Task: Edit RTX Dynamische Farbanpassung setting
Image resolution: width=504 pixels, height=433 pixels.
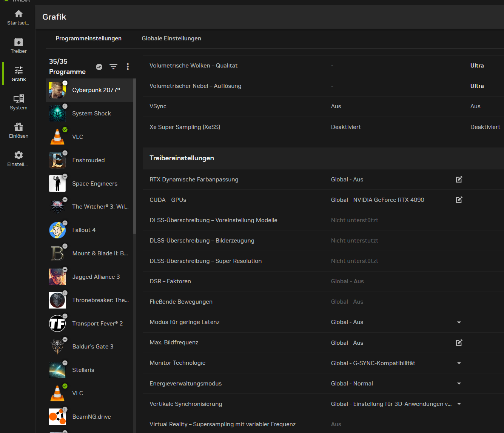Action: point(459,180)
